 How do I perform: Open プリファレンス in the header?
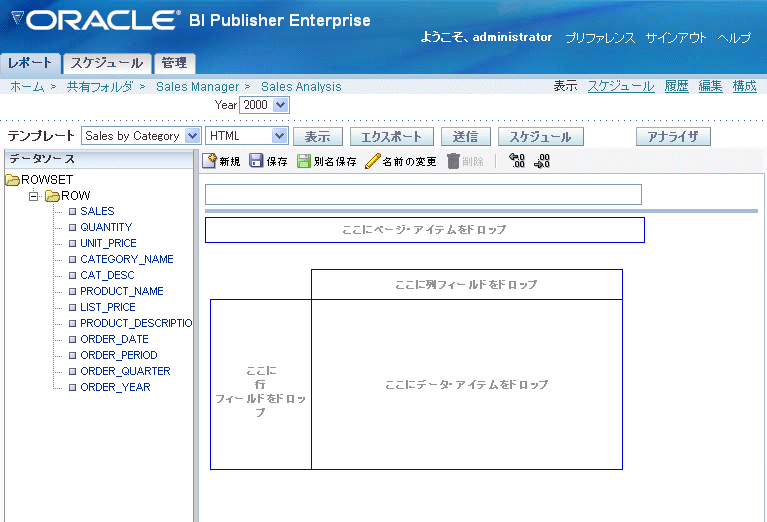tap(600, 38)
